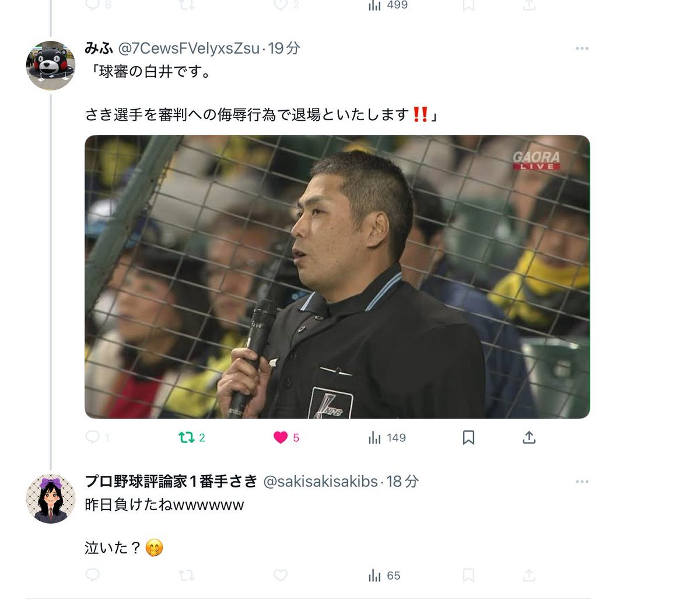View analytics showing 149 views
Viewport: 700px width, 606px height.
pos(387,437)
